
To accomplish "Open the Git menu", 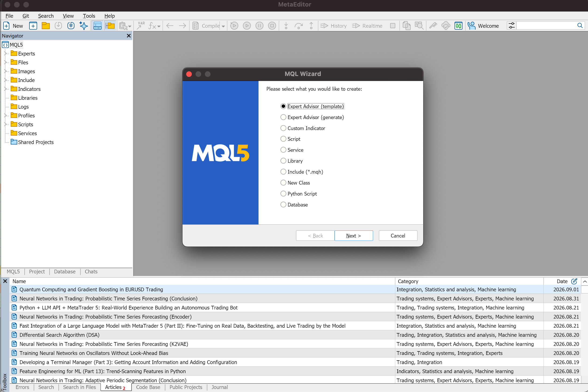I will (26, 16).
